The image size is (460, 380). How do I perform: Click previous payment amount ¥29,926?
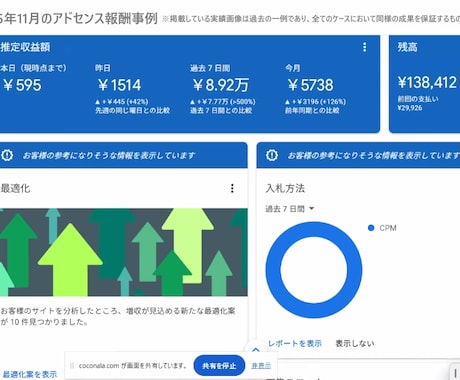[410, 108]
